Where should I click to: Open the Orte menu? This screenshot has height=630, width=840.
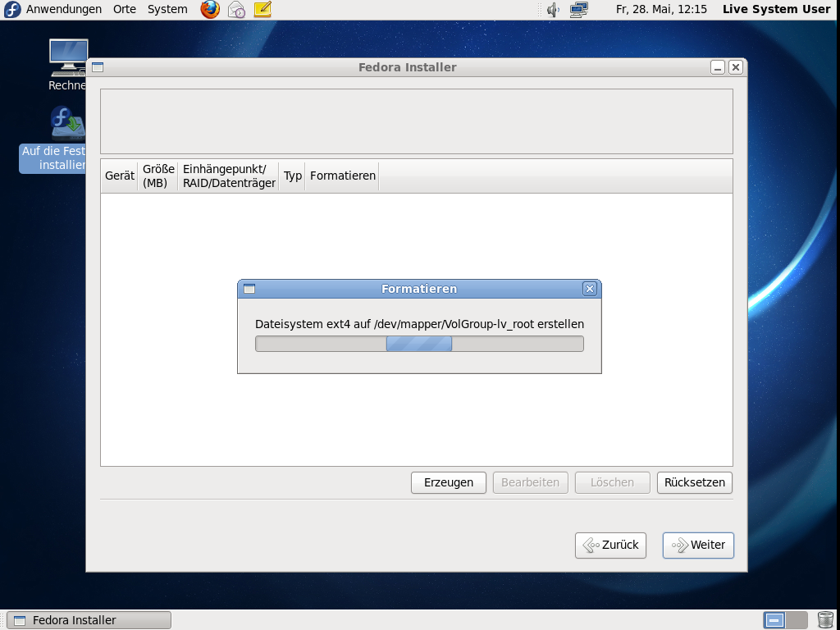click(x=125, y=9)
